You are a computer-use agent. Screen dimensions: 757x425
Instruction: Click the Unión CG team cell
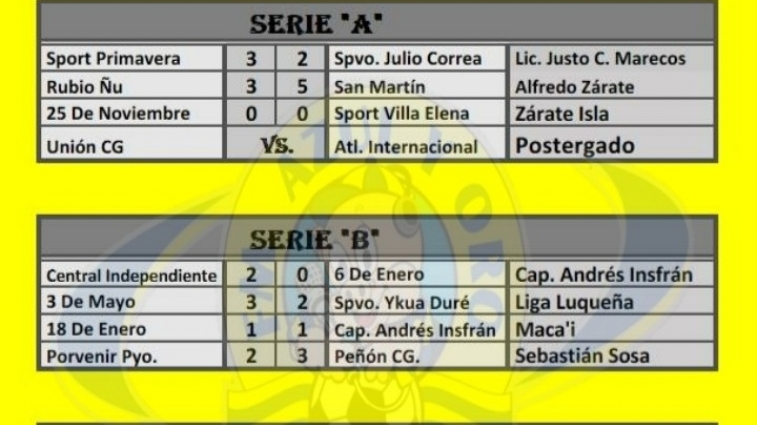(x=84, y=146)
